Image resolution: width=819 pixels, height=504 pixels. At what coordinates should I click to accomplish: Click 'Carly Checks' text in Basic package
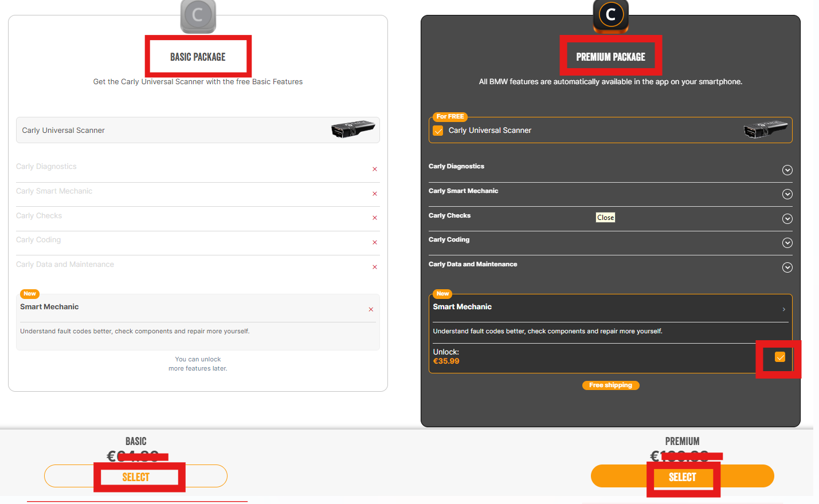tap(39, 216)
